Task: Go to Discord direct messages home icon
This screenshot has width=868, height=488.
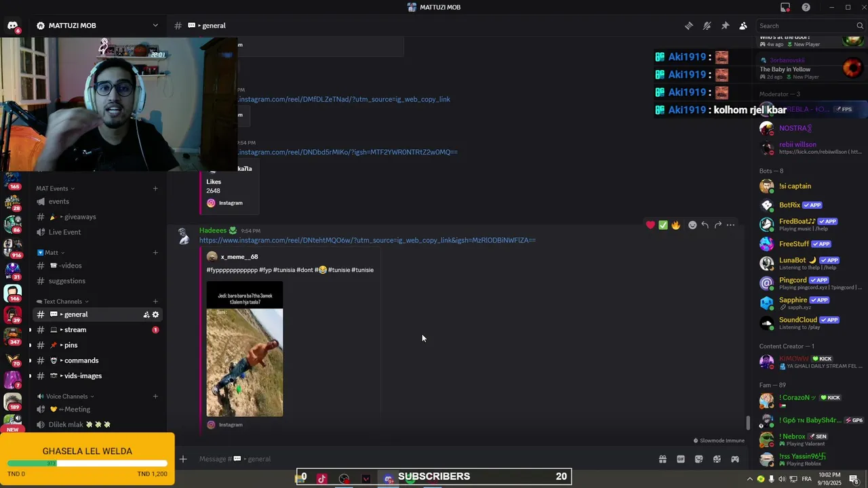Action: click(13, 26)
